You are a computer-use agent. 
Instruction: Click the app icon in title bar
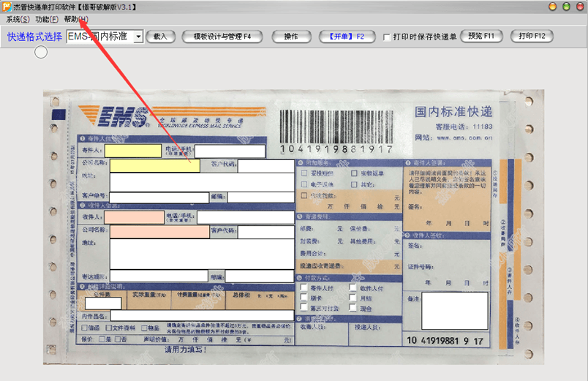click(7, 7)
